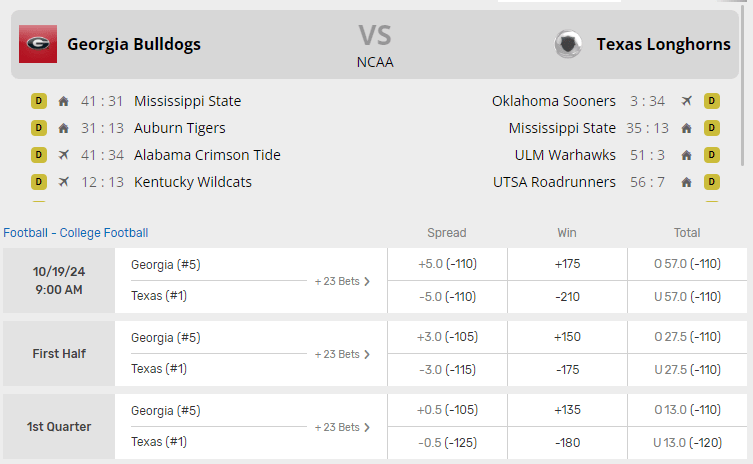Screen dimensions: 753x464
Task: Click the plane icon next to Oklahoma Sooners
Action: pyautogui.click(x=687, y=101)
